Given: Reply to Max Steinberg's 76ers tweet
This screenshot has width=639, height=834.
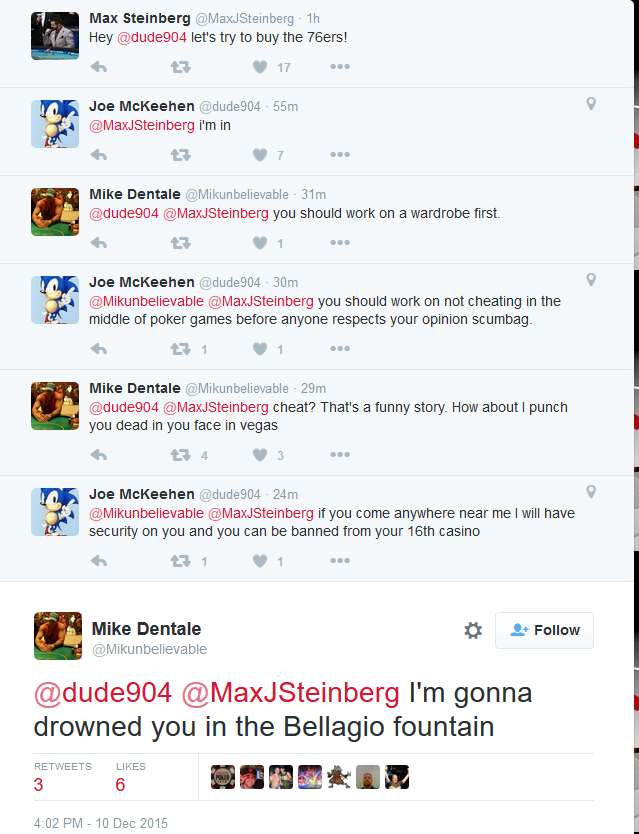Looking at the screenshot, I should click(x=98, y=67).
